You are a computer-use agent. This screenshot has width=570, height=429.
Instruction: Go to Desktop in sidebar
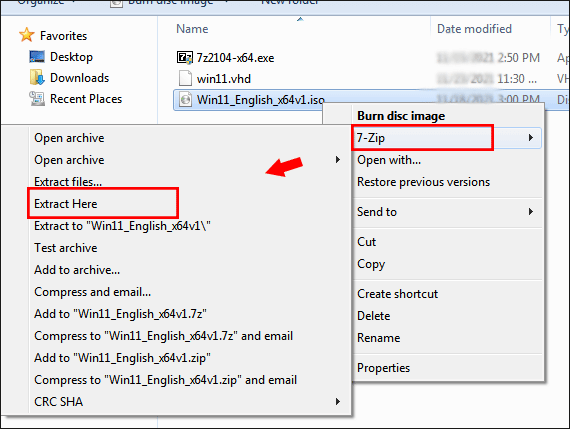pos(71,57)
